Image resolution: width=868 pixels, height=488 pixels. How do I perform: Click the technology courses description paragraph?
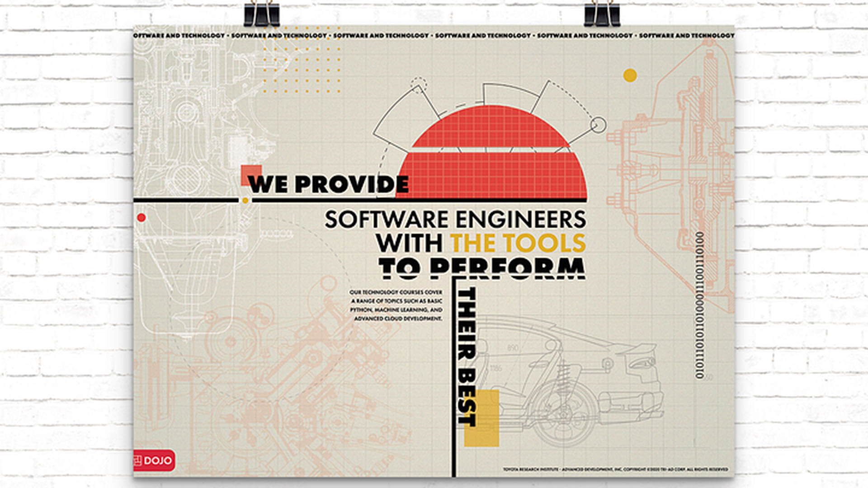coord(396,305)
